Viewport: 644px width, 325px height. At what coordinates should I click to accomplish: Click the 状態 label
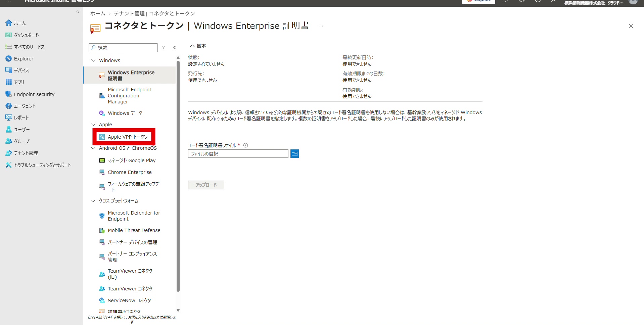click(194, 57)
